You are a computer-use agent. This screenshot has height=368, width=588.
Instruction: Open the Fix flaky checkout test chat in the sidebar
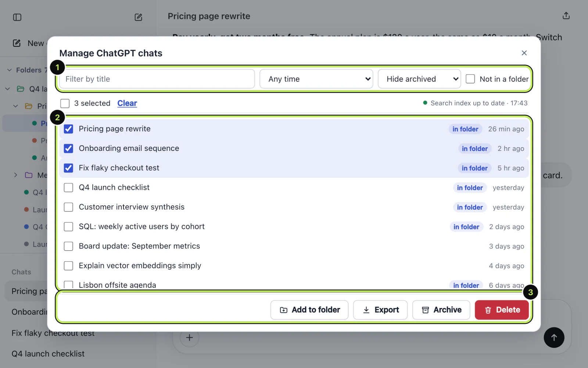(53, 333)
